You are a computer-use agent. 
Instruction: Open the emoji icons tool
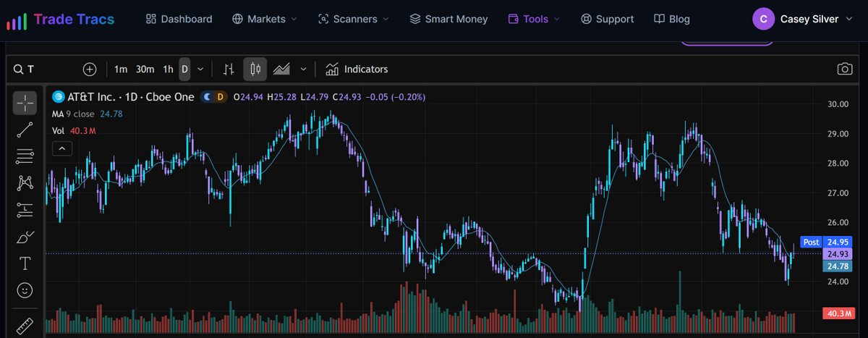point(25,290)
